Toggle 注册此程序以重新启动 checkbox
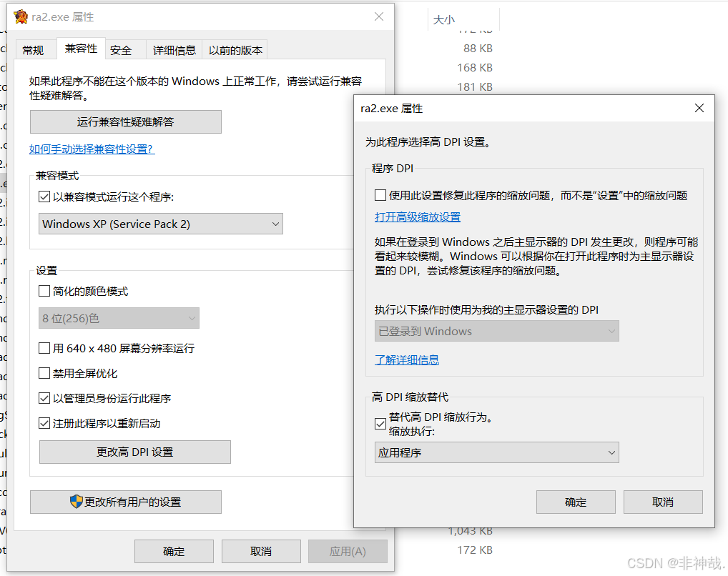 [x=44, y=423]
